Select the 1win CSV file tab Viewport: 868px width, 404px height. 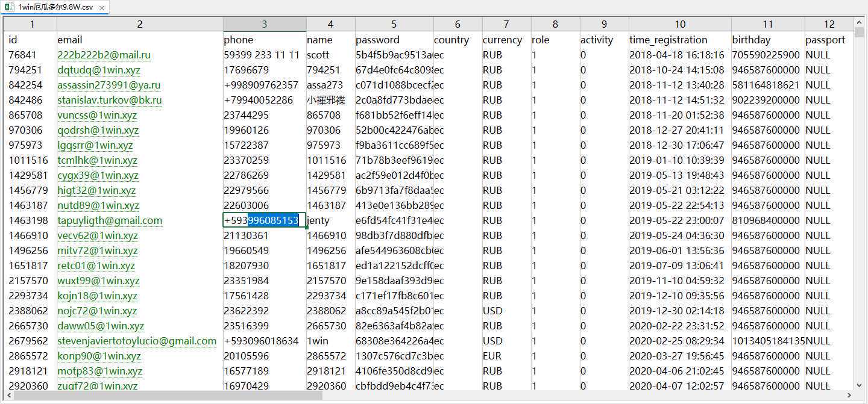[55, 8]
